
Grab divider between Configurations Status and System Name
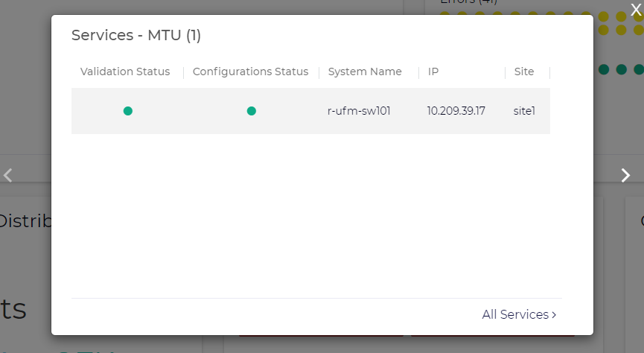point(319,72)
